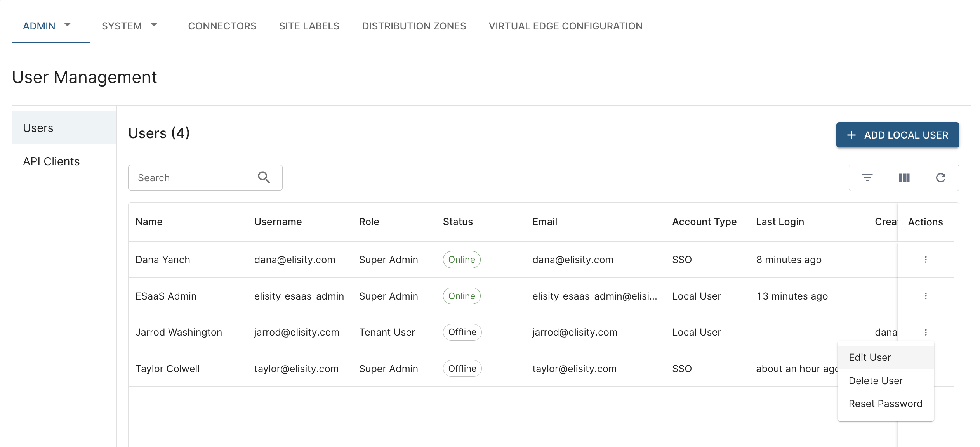Screen dimensions: 980x447
Task: Click plus icon on Add Local User
Action: click(851, 135)
